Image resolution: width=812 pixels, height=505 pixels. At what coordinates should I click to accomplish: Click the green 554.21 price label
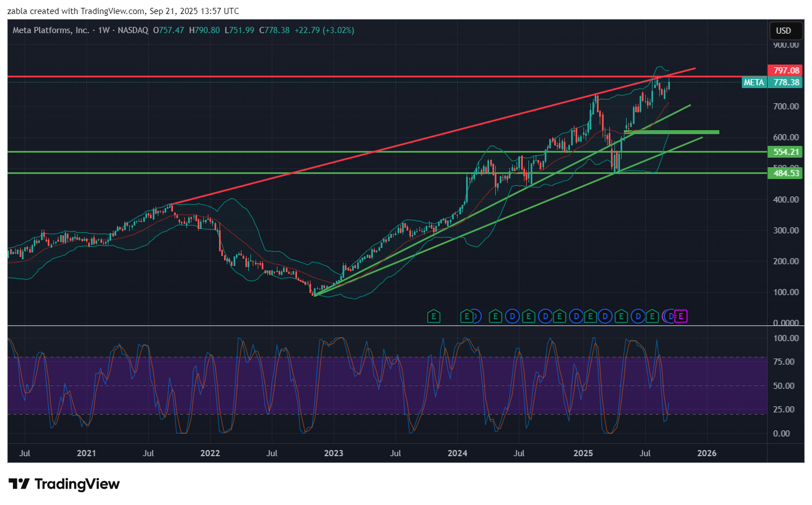click(785, 152)
